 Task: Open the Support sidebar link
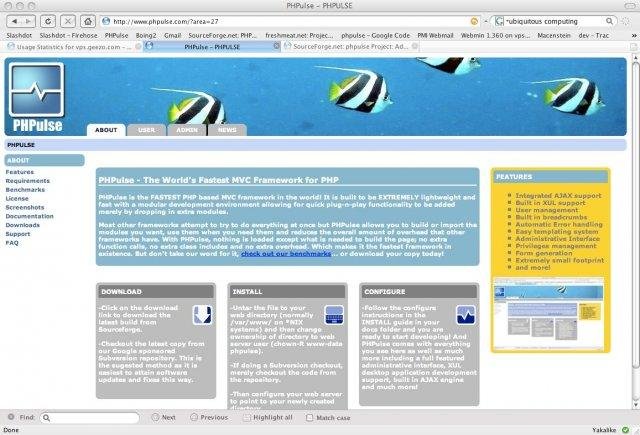point(18,234)
